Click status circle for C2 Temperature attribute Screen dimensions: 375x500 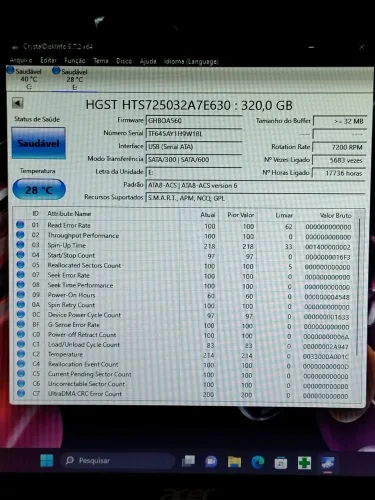coord(21,354)
